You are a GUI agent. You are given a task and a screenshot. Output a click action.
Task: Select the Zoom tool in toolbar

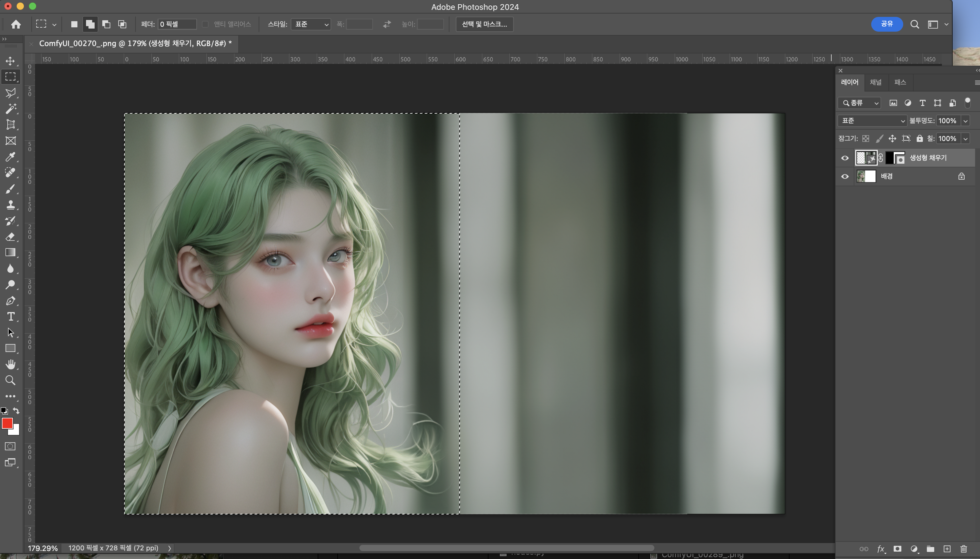[10, 380]
